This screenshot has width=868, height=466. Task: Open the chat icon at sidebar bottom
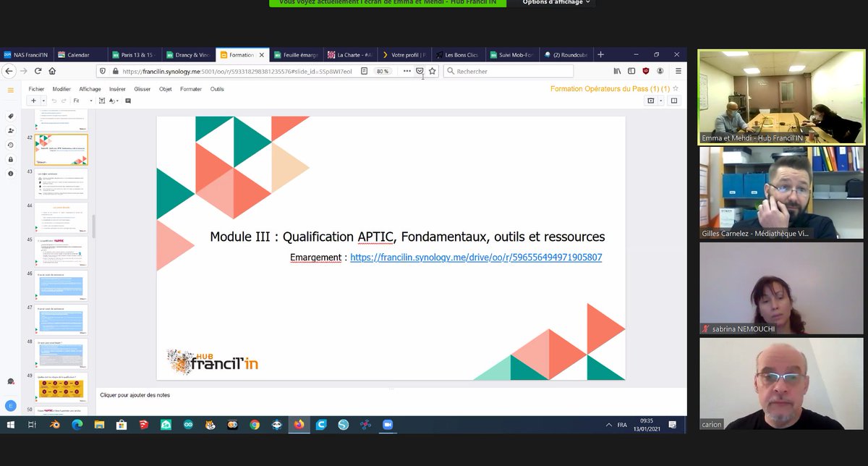(10, 381)
